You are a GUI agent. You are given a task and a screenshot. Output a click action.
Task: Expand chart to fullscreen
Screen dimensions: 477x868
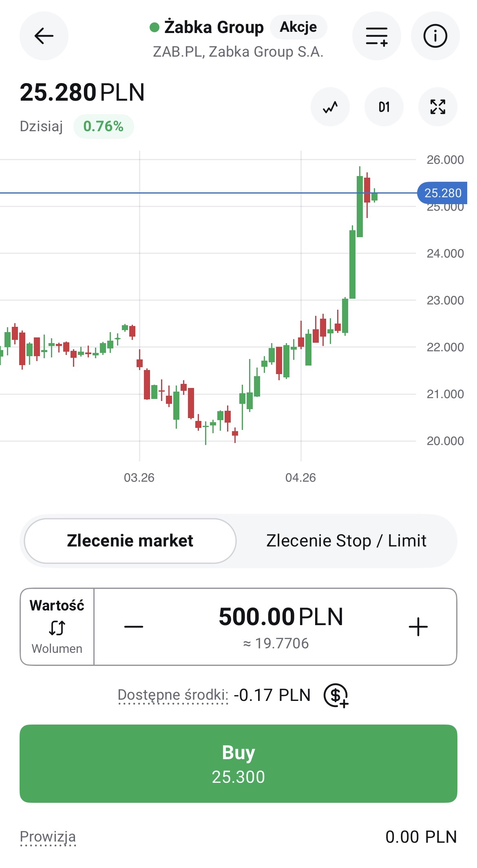(x=437, y=107)
